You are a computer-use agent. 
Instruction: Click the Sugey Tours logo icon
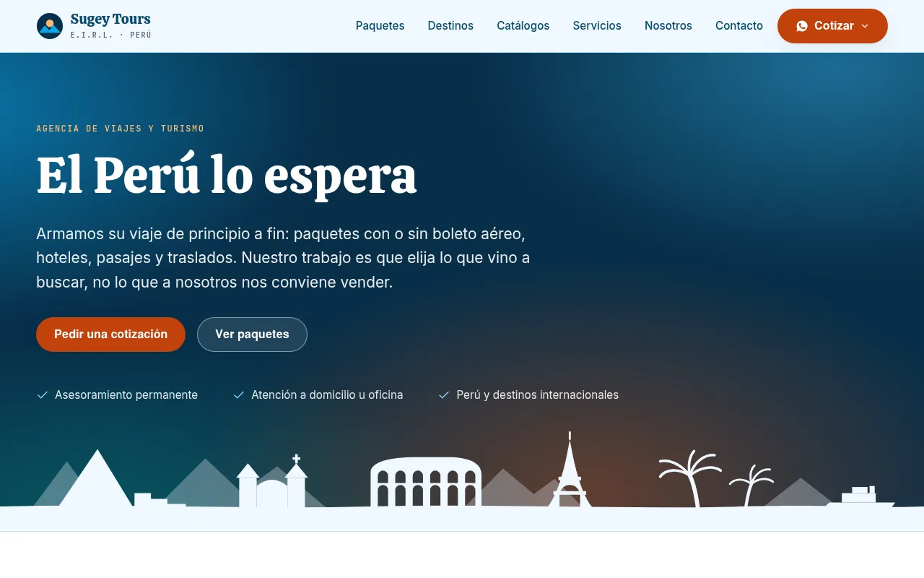point(50,26)
